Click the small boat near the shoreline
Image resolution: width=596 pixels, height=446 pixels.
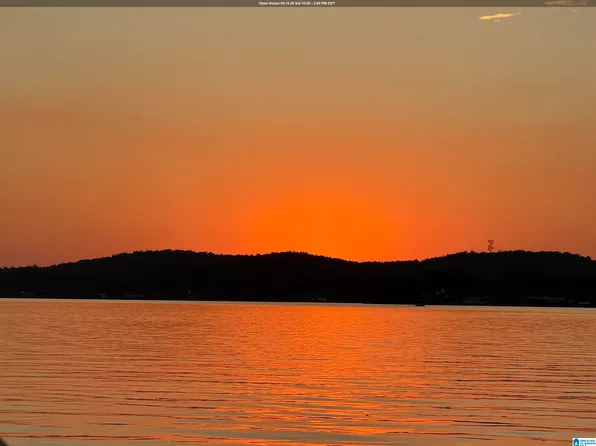[420, 305]
